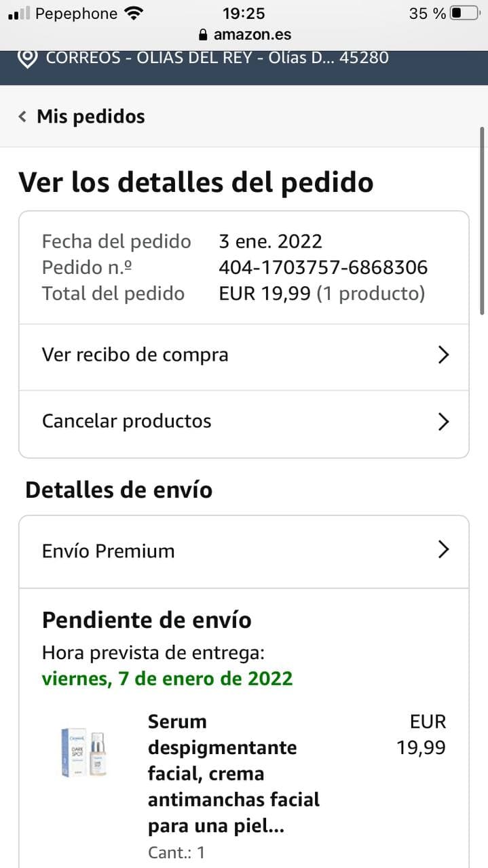The image size is (488, 868).
Task: Tap the location pin icon
Action: [27, 58]
